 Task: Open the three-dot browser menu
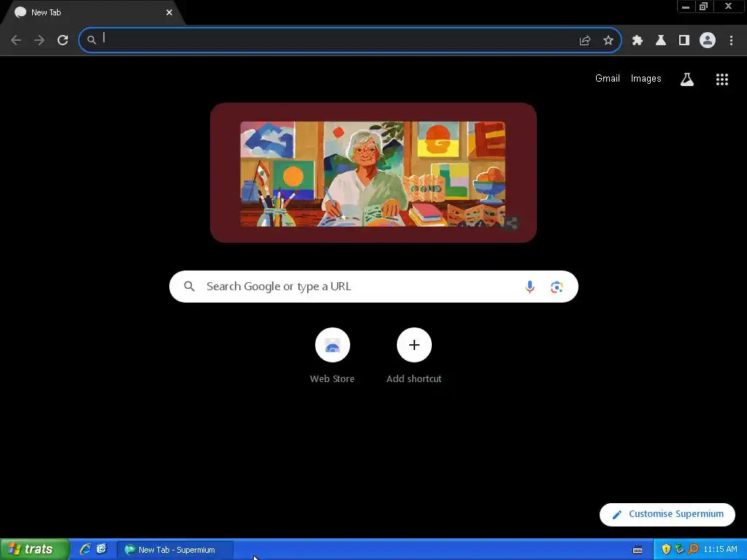point(731,41)
